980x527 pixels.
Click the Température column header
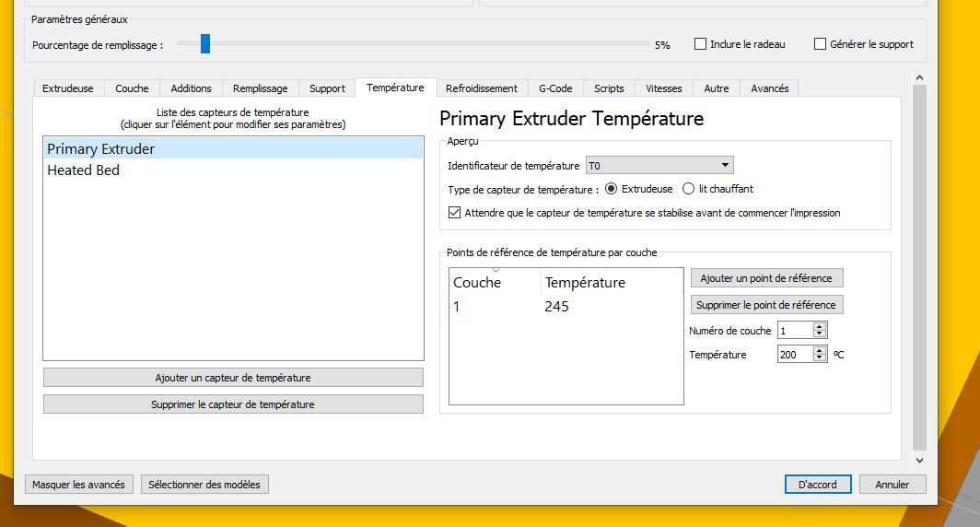(x=612, y=283)
